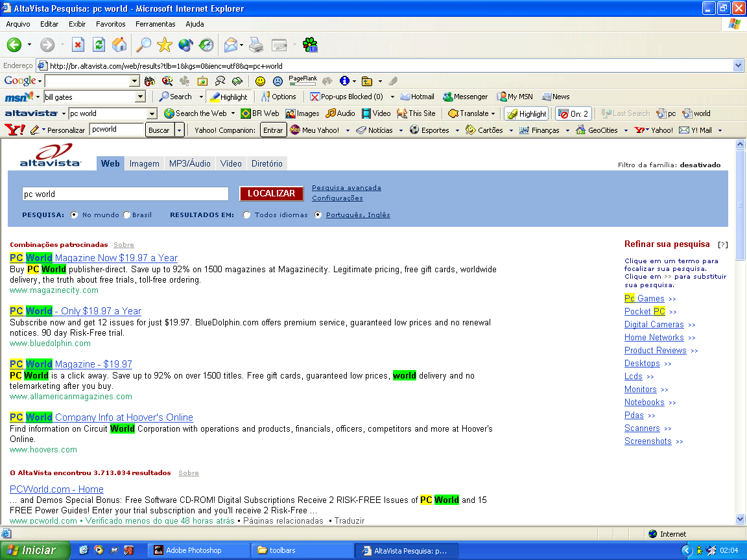Click Pop-ups Blocked (0) button
Screen dimensions: 747x560
point(346,97)
